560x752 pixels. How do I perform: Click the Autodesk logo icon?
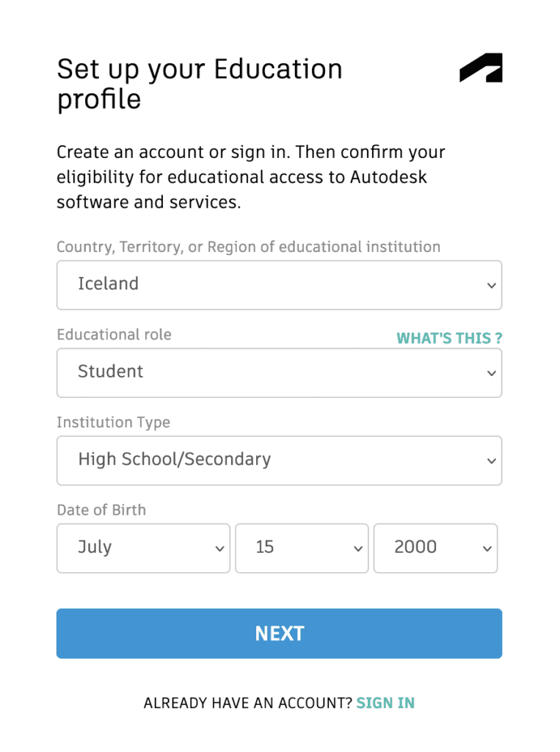(481, 68)
